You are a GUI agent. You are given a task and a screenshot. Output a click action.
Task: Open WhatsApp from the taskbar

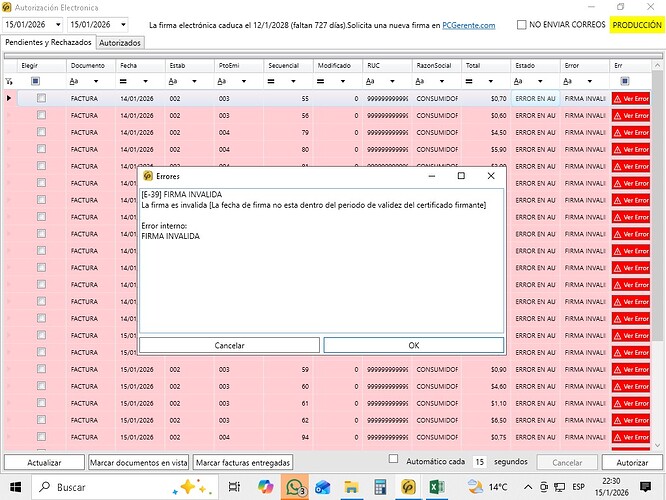coord(295,487)
